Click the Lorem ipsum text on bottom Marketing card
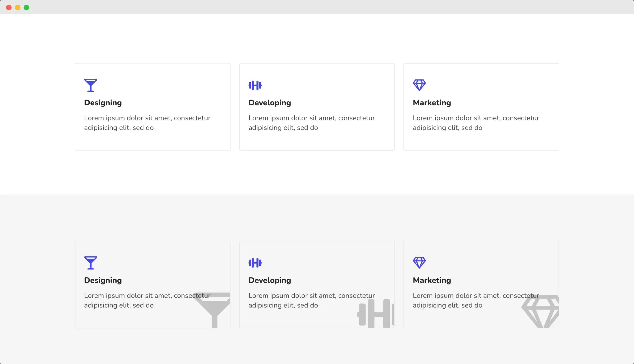634x364 pixels. [475, 300]
